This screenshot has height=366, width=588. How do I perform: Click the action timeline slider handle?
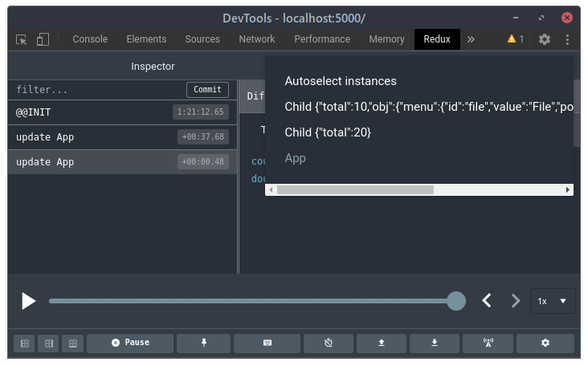pyautogui.click(x=456, y=301)
